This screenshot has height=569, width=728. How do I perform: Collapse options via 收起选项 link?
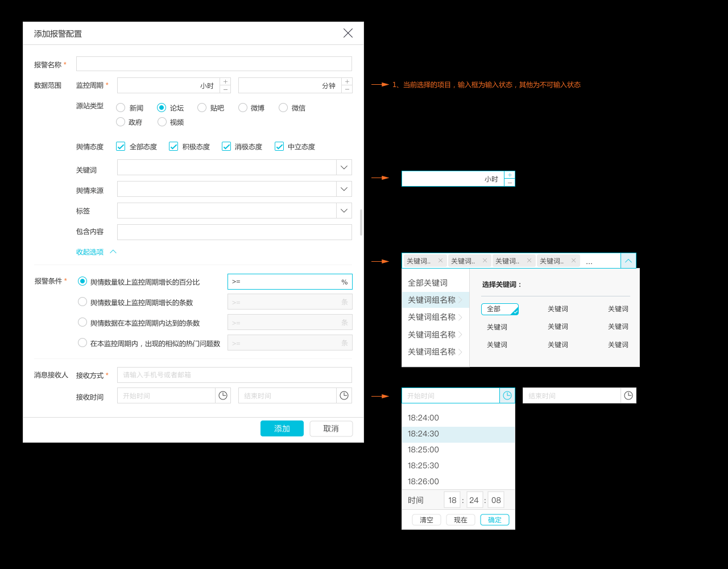(96, 251)
